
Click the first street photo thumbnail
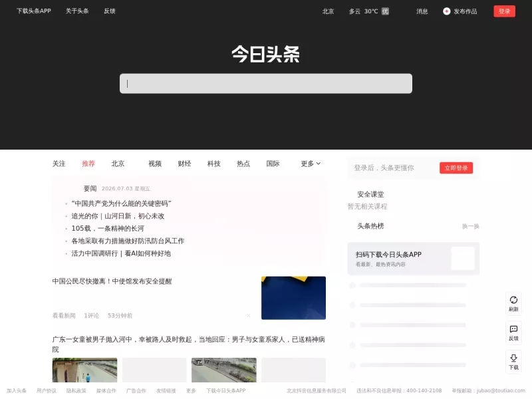point(84,370)
